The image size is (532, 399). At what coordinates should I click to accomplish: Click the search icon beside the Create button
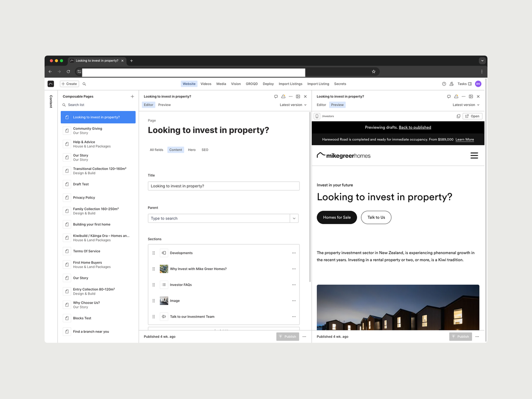(84, 84)
